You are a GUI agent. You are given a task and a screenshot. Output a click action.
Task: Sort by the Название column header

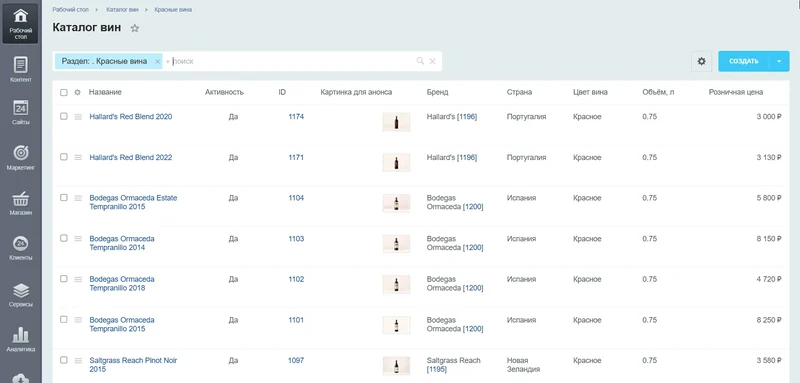pos(105,92)
